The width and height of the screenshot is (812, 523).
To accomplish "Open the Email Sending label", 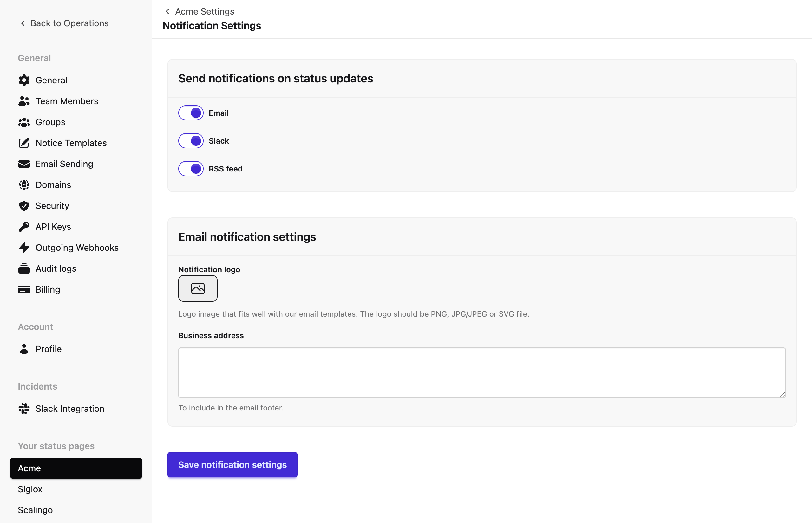I will point(64,164).
